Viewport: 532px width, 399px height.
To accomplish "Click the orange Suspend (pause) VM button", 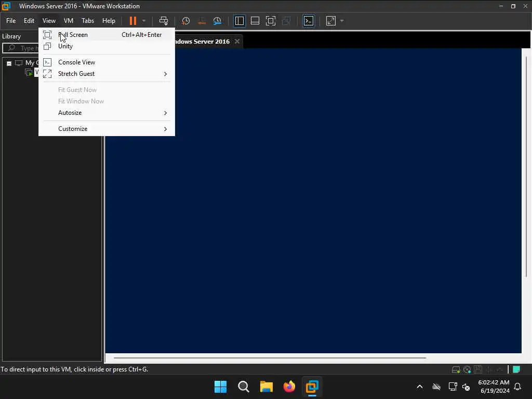I will (x=132, y=21).
